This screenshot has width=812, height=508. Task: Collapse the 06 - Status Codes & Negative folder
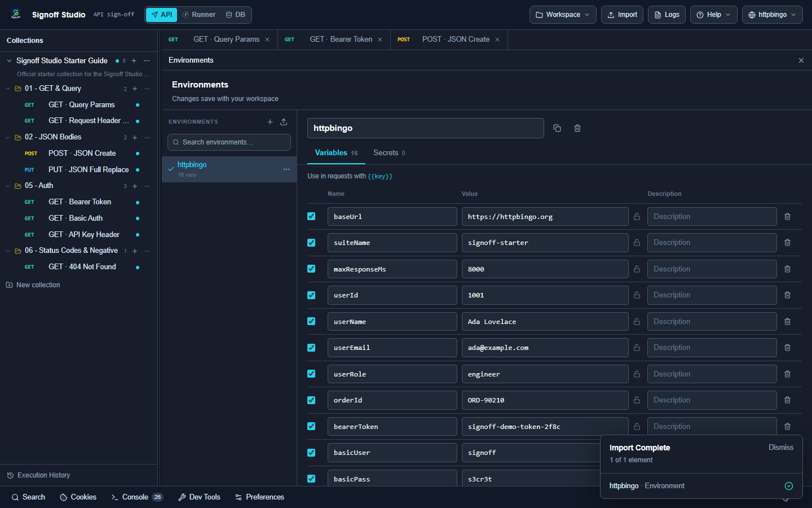pyautogui.click(x=8, y=251)
